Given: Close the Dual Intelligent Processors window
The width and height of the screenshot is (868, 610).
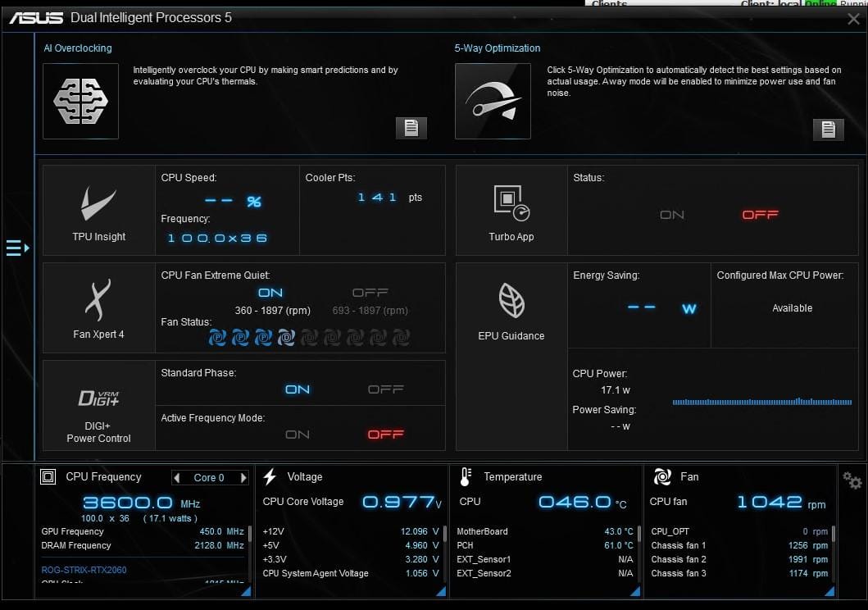Looking at the screenshot, I should [853, 20].
